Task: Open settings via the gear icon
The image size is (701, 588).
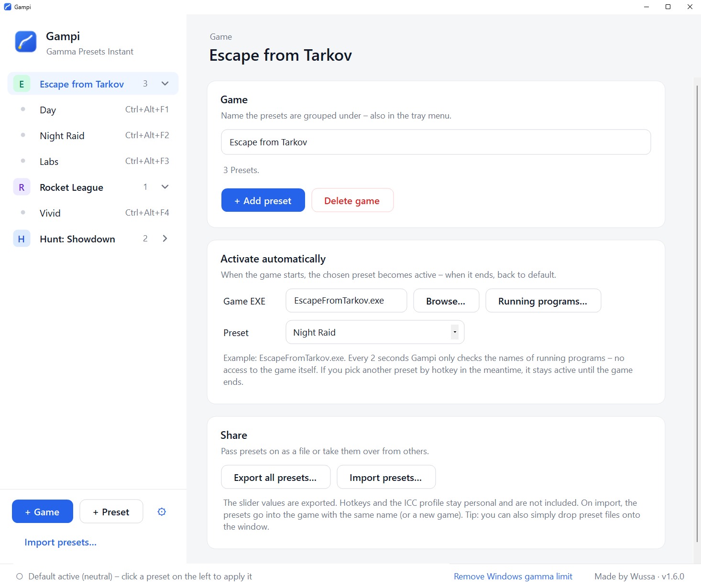Action: 162,512
